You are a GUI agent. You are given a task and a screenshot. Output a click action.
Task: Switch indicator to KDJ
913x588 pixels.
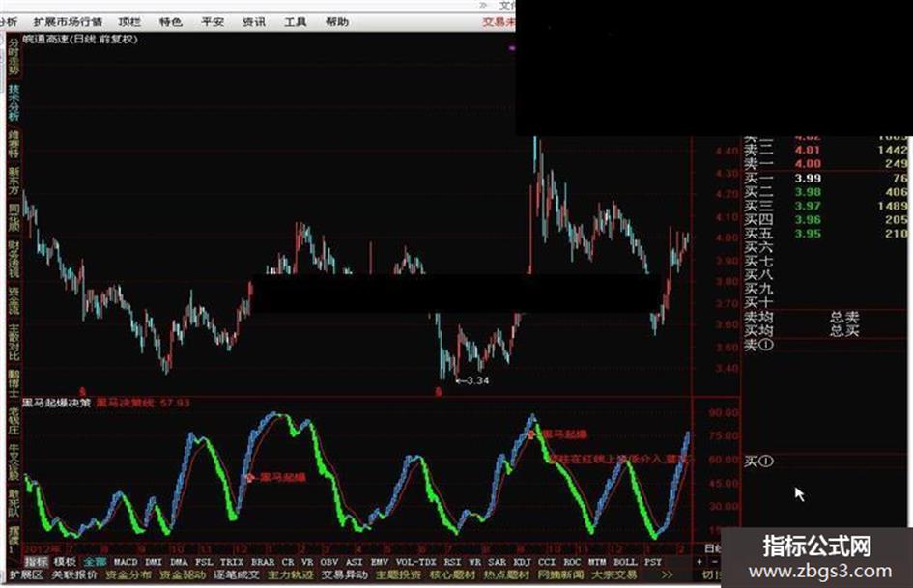coord(522,562)
